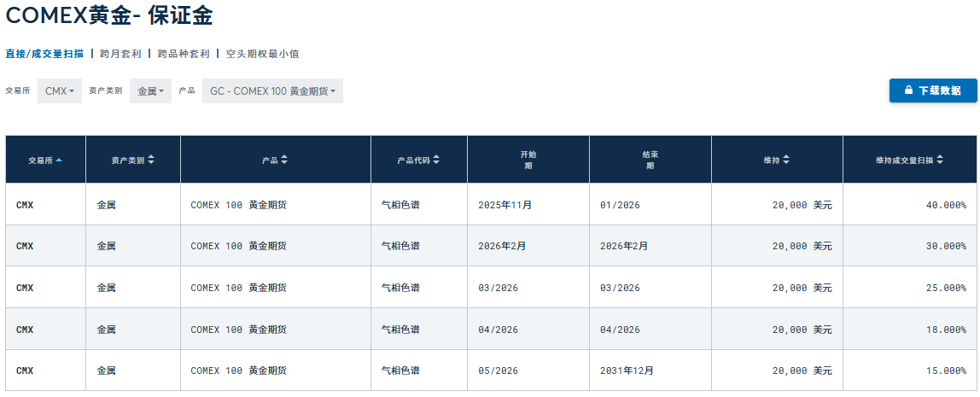Click 04/2026 in the 结束期 column
Viewport: 980px width, 397px height.
click(620, 330)
